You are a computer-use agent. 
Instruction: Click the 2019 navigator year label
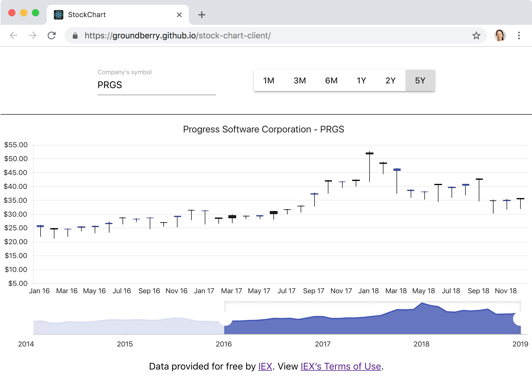pyautogui.click(x=520, y=344)
